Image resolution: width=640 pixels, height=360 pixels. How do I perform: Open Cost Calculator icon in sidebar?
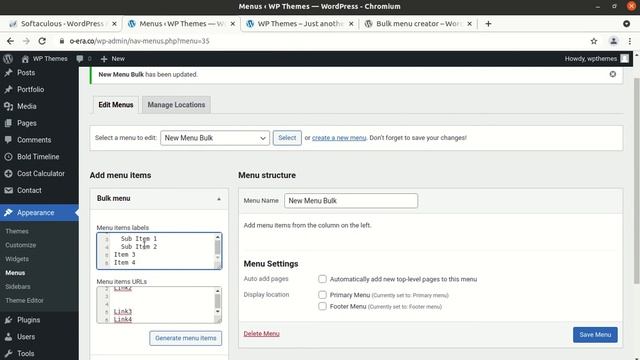point(8,173)
